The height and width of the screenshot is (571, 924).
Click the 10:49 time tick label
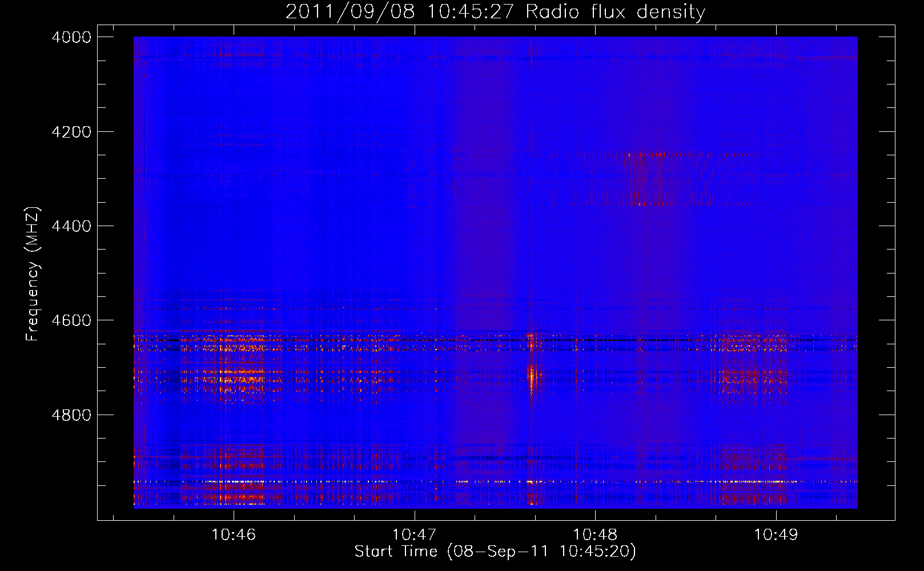[x=776, y=534]
